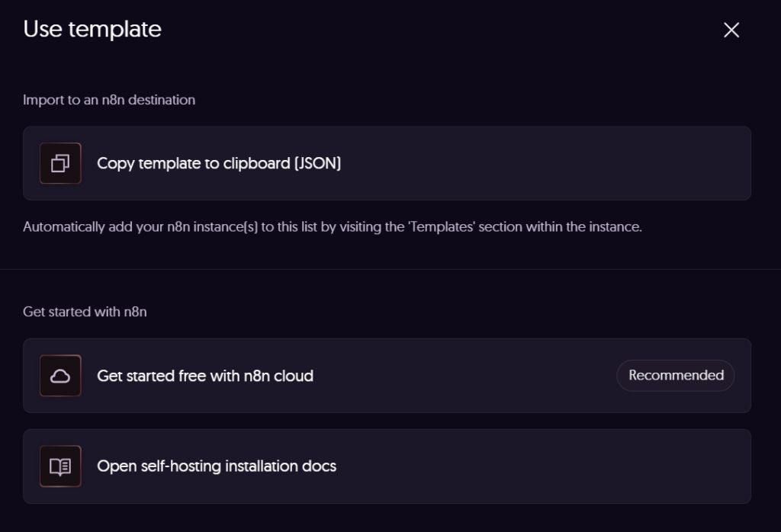Close the Use template dialog
The height and width of the screenshot is (532, 781).
tap(731, 30)
